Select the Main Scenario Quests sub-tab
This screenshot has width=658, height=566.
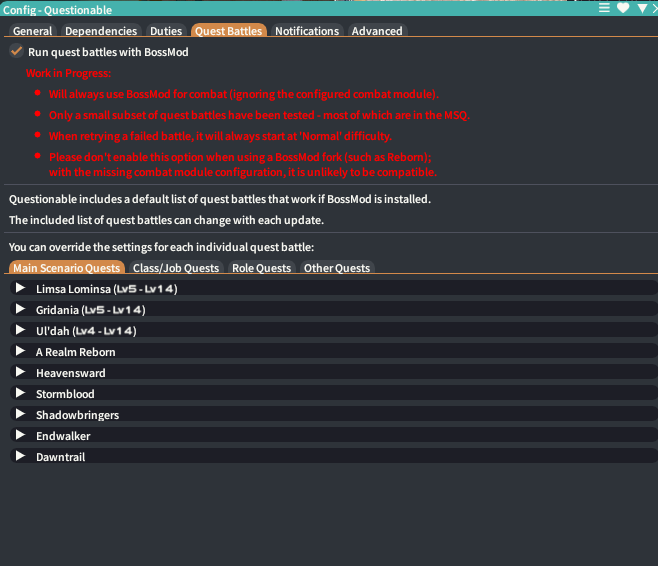tap(66, 268)
